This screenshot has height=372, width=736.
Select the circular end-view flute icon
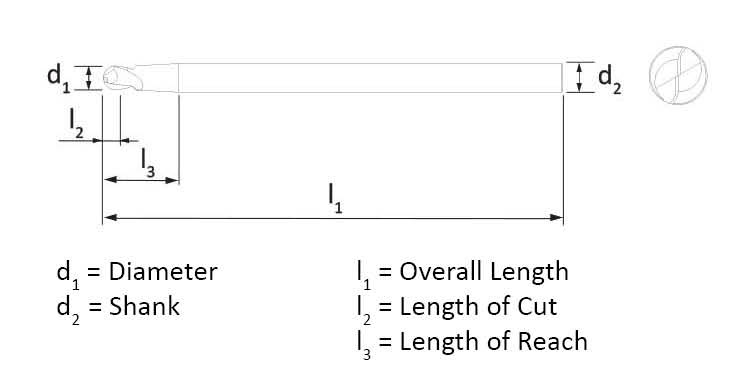tap(678, 75)
